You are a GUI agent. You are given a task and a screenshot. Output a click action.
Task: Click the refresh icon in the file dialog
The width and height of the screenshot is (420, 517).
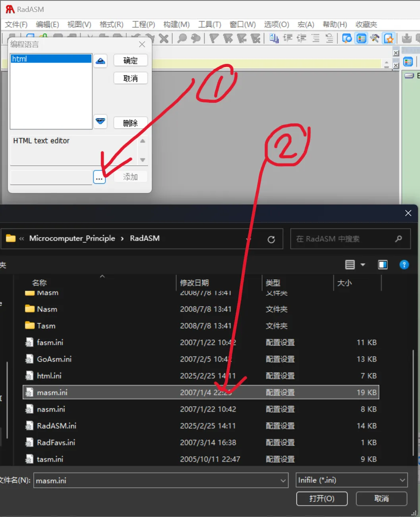coord(271,239)
